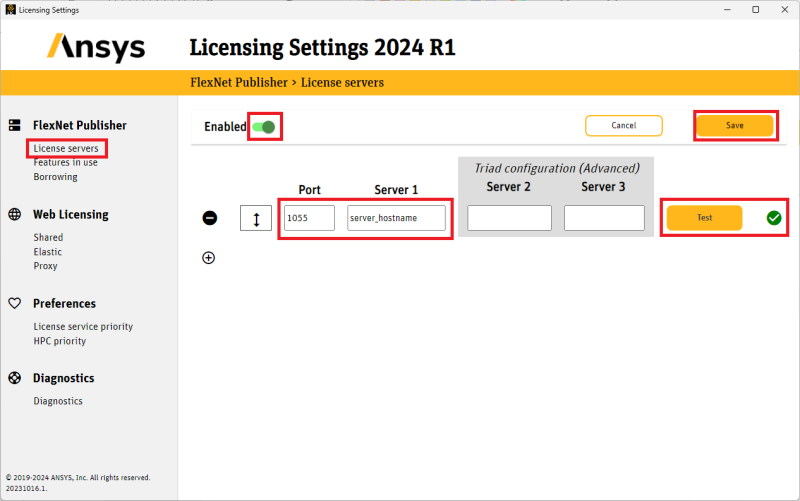Click the Web Licensing globe icon
Screen dimensions: 800x501
14,214
